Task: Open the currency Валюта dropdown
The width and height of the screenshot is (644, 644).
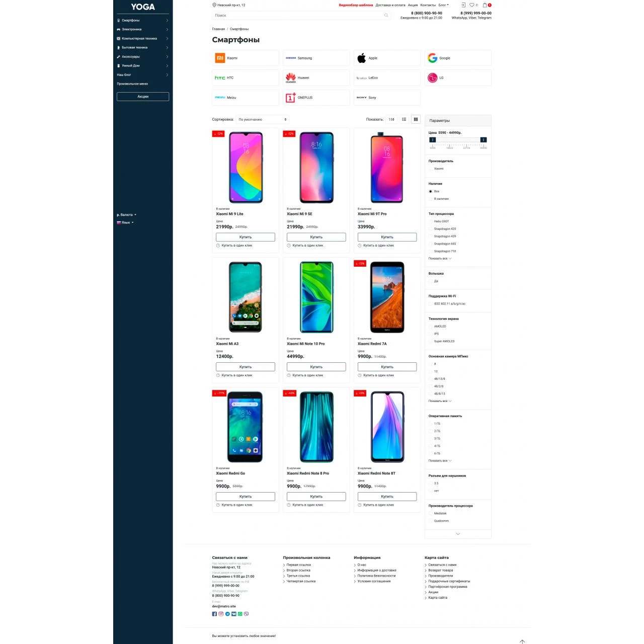Action: (127, 215)
